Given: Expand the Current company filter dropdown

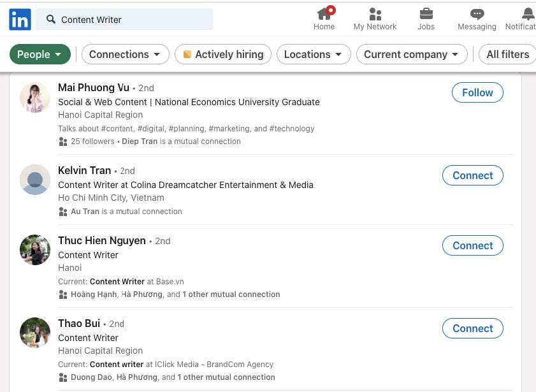Looking at the screenshot, I should pos(412,54).
